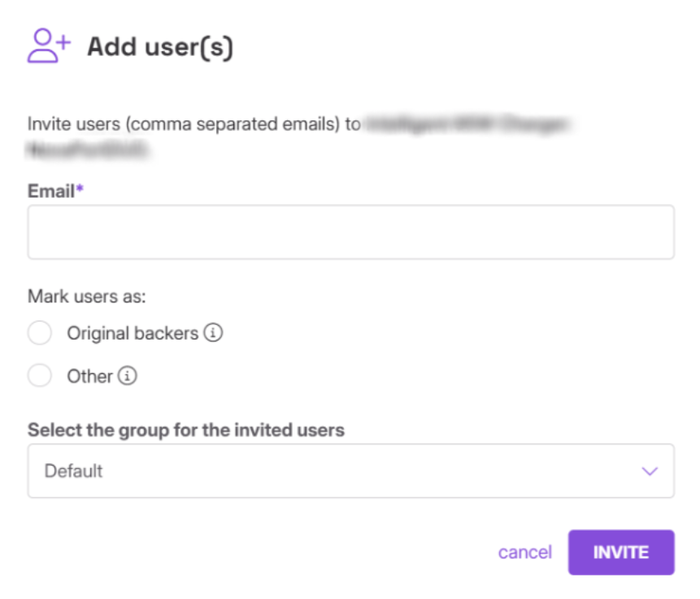Click the Default value text in the dropdown
Viewport: 700px width, 599px height.
[73, 471]
